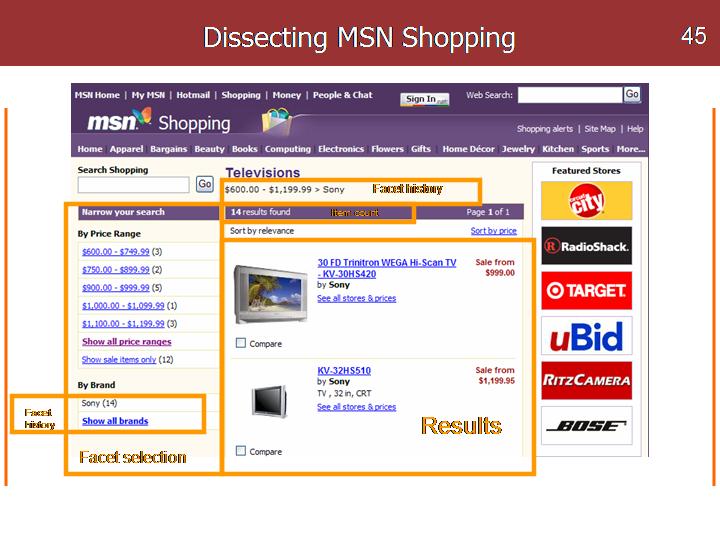This screenshot has height=540, width=720.
Task: Click the Sale from $999.00 price
Action: pos(495,267)
